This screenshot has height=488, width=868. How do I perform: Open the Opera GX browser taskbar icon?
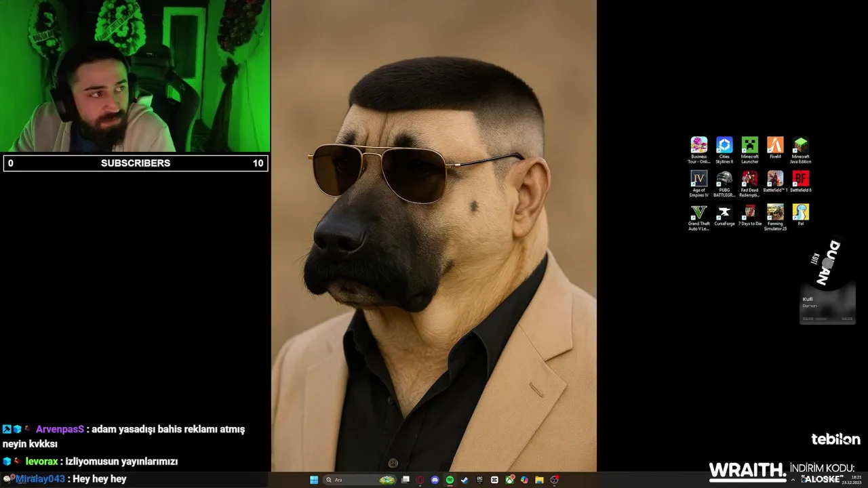420,480
